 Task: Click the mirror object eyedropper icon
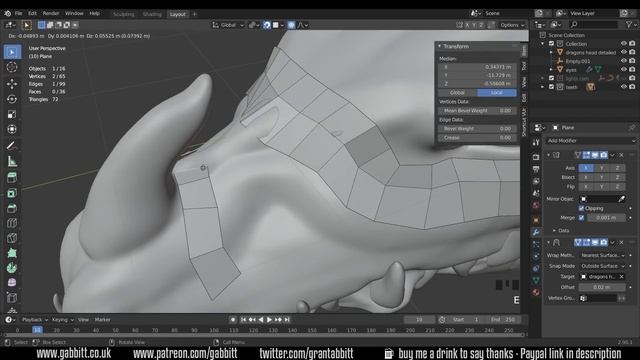[621, 199]
